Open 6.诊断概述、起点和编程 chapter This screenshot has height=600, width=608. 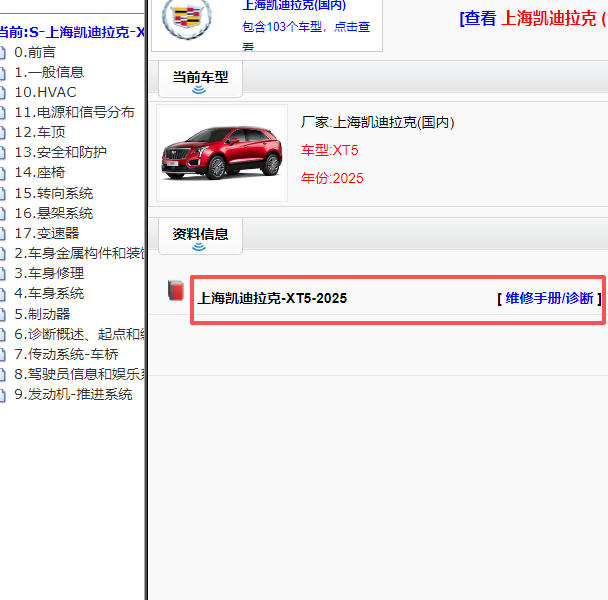point(79,334)
